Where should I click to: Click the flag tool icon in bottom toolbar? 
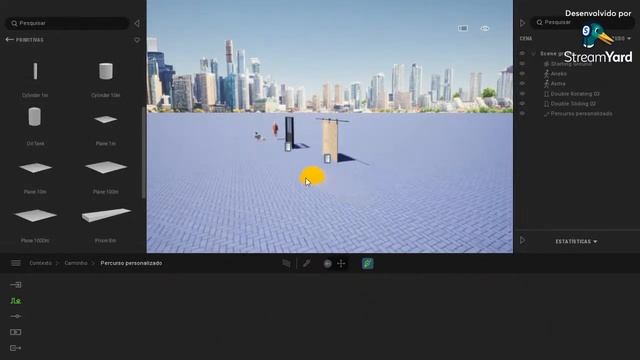[287, 264]
